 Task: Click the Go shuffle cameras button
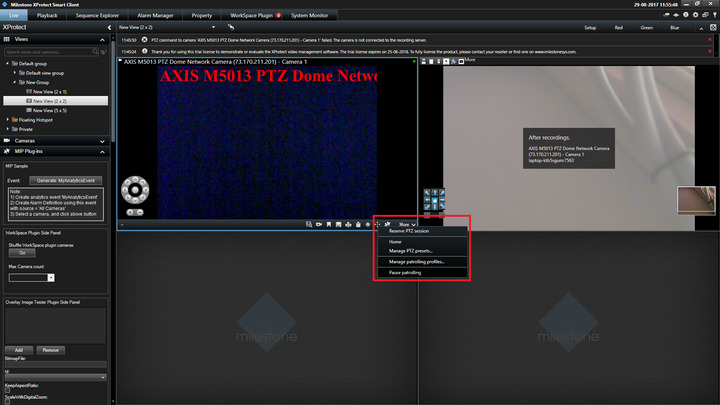[x=21, y=253]
